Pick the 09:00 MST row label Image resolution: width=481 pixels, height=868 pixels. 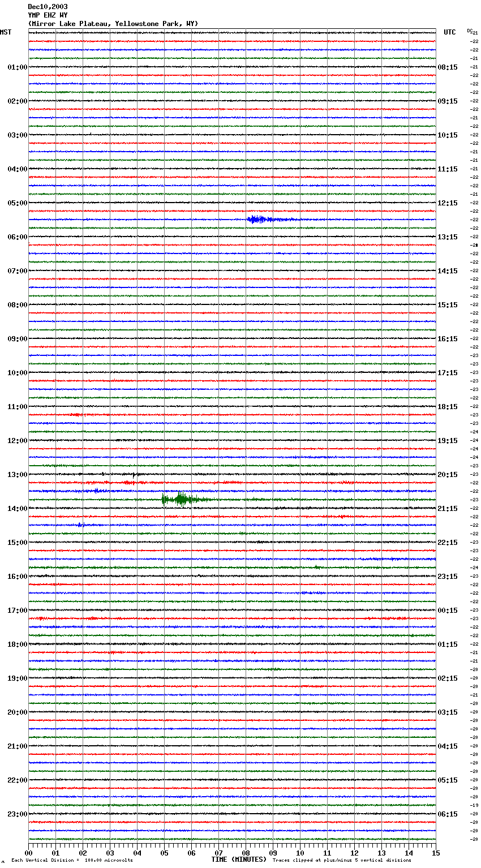coord(18,339)
